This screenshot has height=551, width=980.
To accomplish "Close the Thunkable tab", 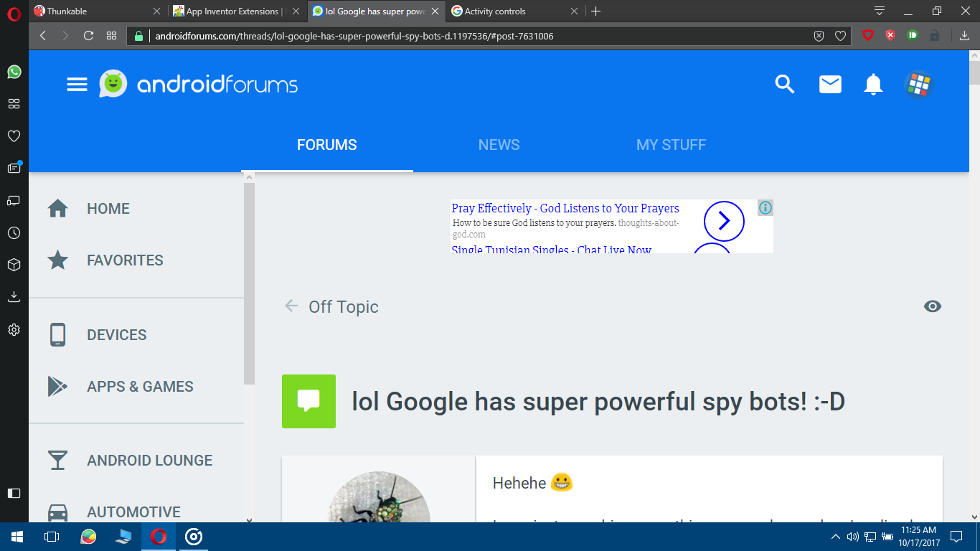I will (157, 11).
